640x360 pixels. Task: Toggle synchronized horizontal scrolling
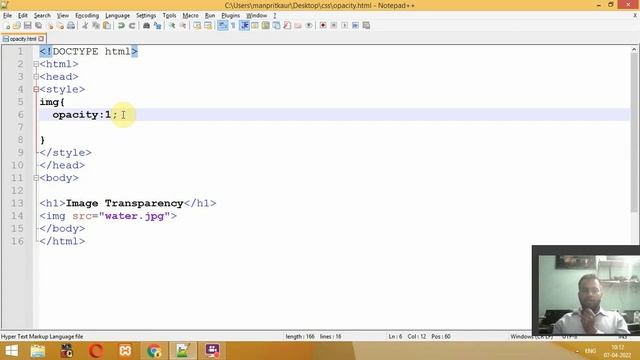pos(208,26)
